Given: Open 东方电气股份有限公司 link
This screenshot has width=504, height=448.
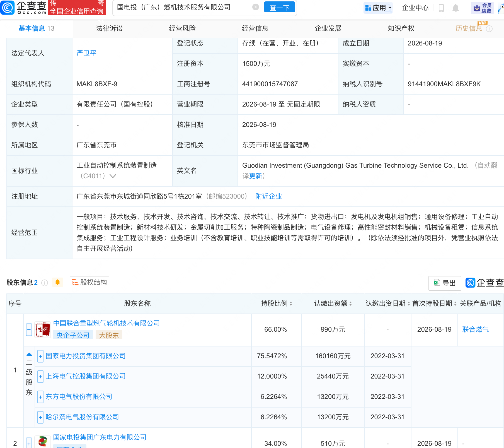Looking at the screenshot, I should pyautogui.click(x=79, y=397).
